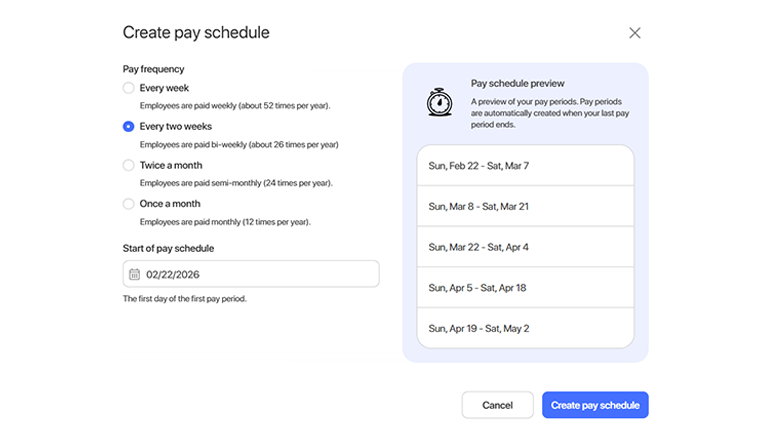Close the Create pay schedule dialog
This screenshot has width=758, height=430.
click(634, 33)
